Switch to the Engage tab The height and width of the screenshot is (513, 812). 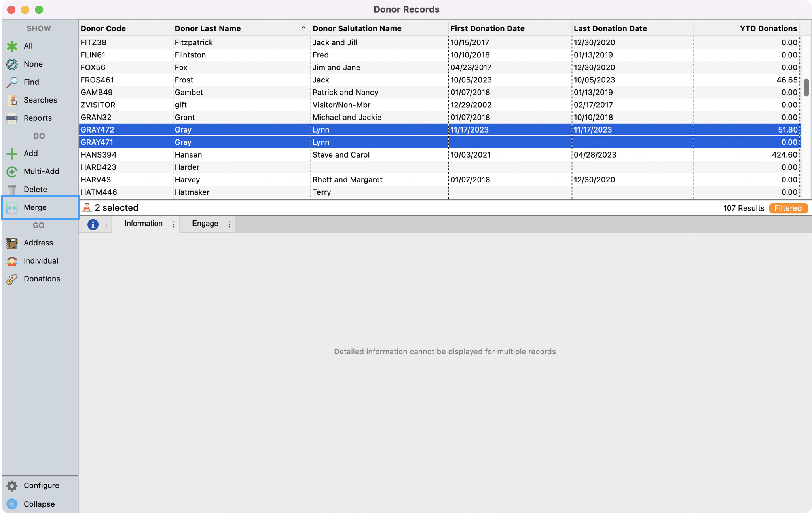pos(205,224)
